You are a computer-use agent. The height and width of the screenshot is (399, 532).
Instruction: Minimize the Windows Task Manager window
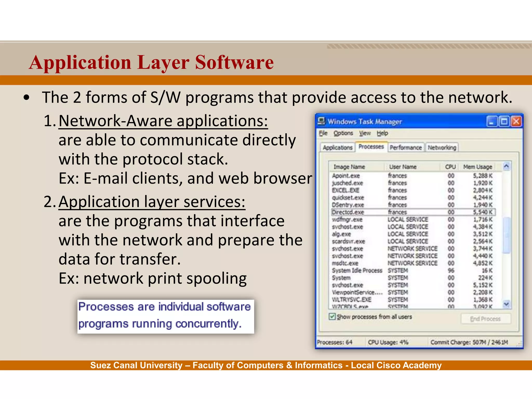click(491, 122)
